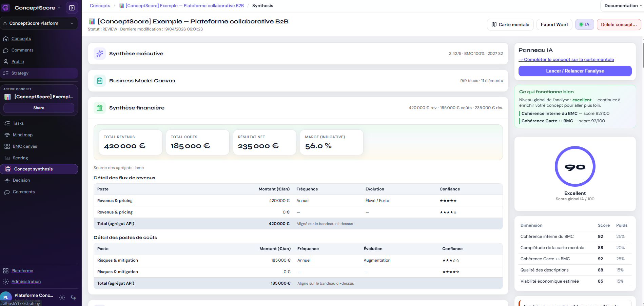Viewport: 644px width, 306px height.
Task: Expand the ConceptScore Platform selector
Action: point(39,23)
